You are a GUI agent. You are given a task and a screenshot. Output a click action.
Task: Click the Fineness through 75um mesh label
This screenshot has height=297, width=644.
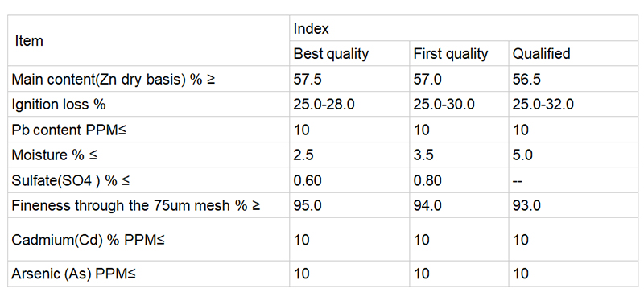click(x=149, y=205)
